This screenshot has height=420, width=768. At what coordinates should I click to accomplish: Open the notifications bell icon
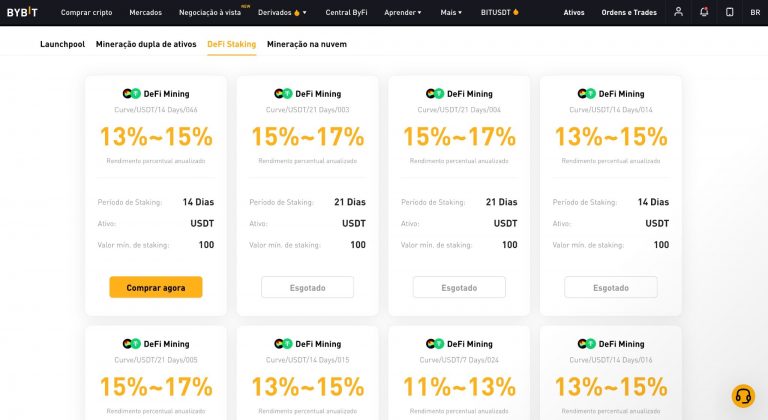704,12
